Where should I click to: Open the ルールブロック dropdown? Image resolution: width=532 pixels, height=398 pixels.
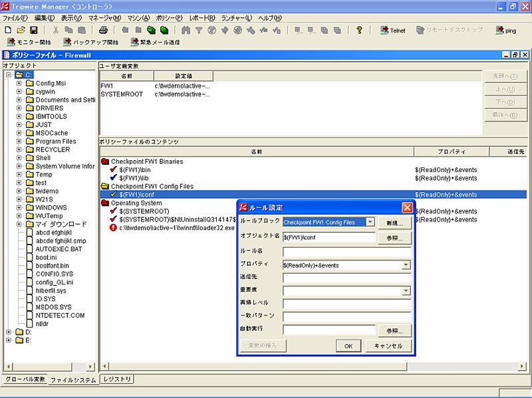(x=370, y=222)
